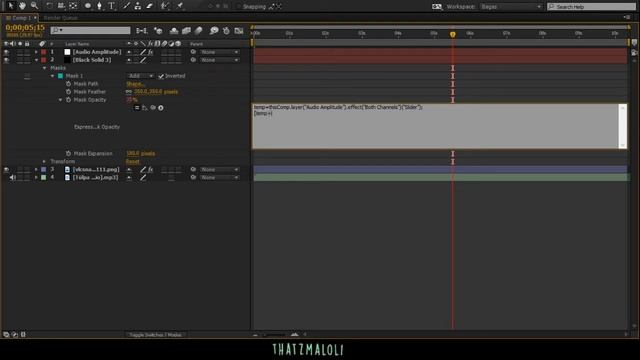Toggle the Snapping checkbox

(x=239, y=7)
